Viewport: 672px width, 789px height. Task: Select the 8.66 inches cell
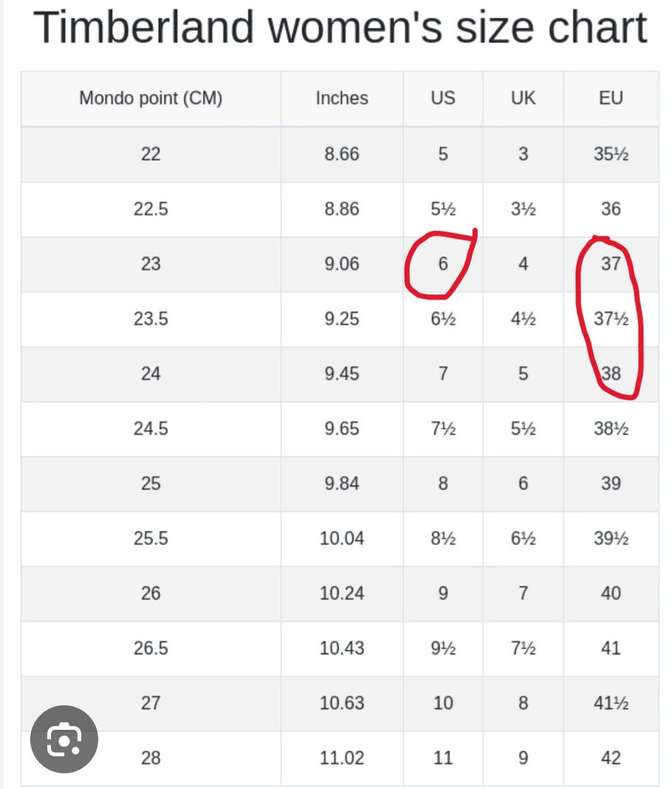(342, 154)
